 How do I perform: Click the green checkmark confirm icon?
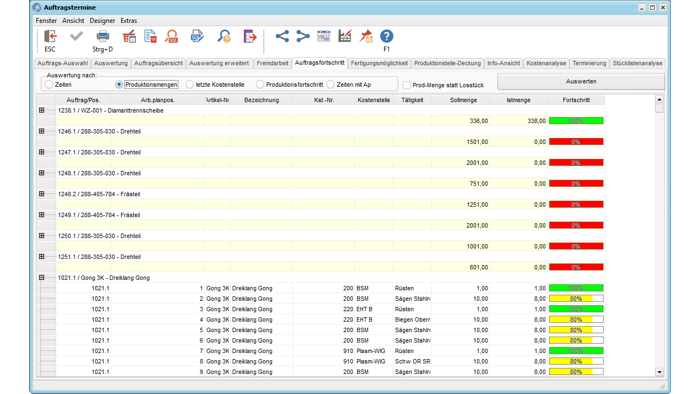(x=76, y=36)
